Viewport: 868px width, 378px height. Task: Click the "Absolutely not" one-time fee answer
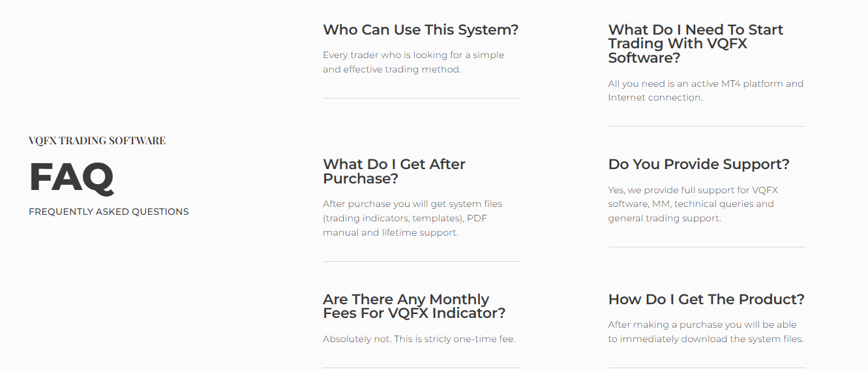419,339
